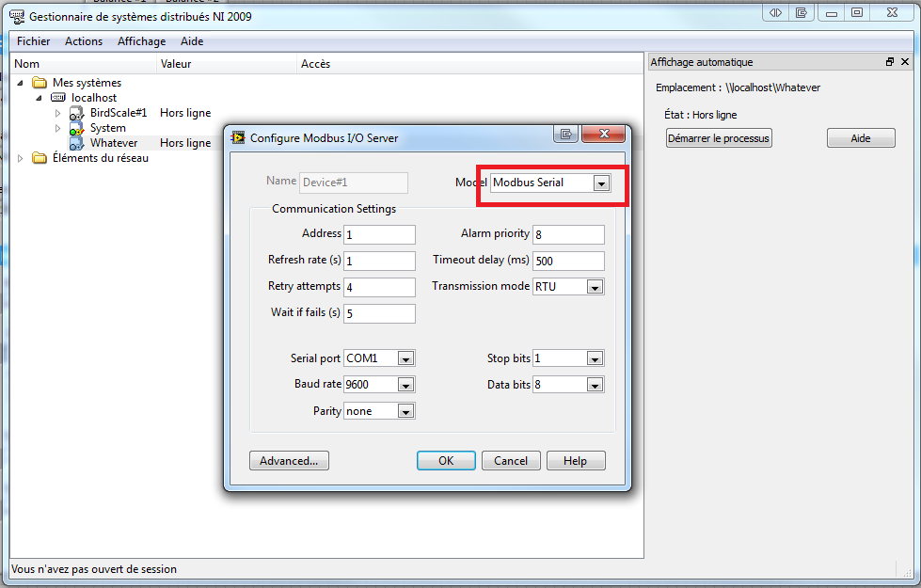This screenshot has height=588, width=921.
Task: Click the Alarm priority field
Action: point(568,234)
